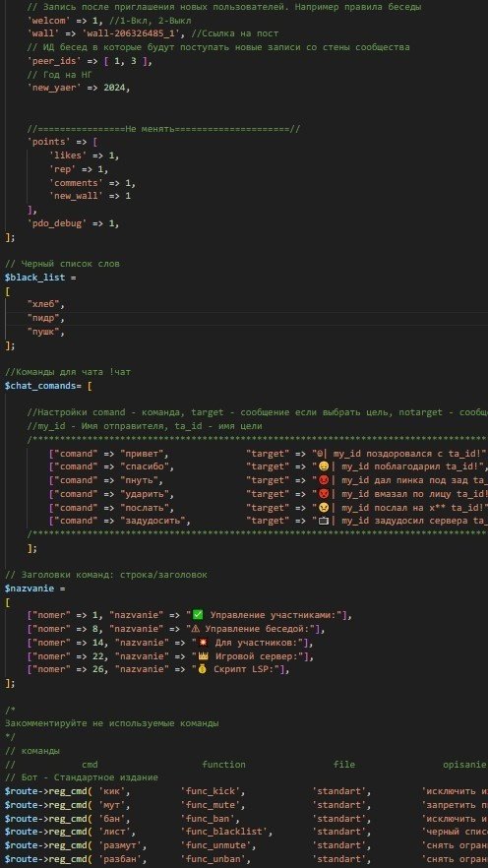
Task: Click the 'Для участников:' string
Action: pos(248,643)
